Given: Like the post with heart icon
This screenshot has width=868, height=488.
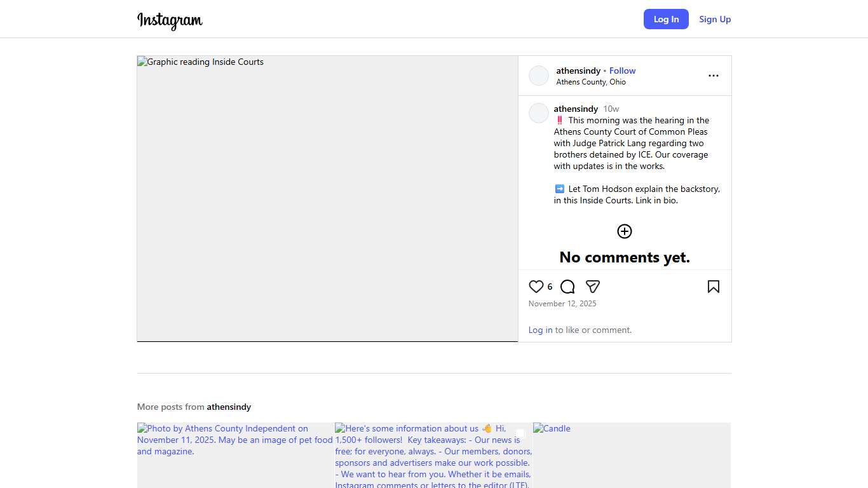Looking at the screenshot, I should tap(536, 287).
